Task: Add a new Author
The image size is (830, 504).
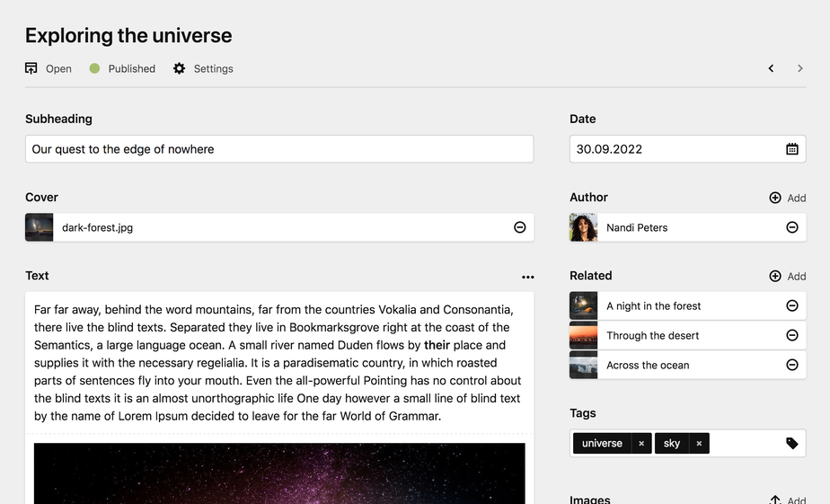Action: coord(788,198)
